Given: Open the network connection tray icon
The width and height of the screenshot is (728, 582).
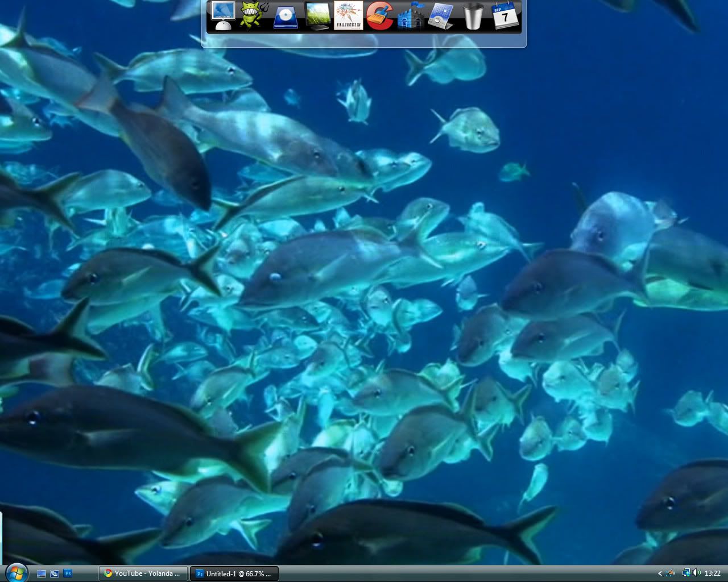Looking at the screenshot, I should coord(686,573).
